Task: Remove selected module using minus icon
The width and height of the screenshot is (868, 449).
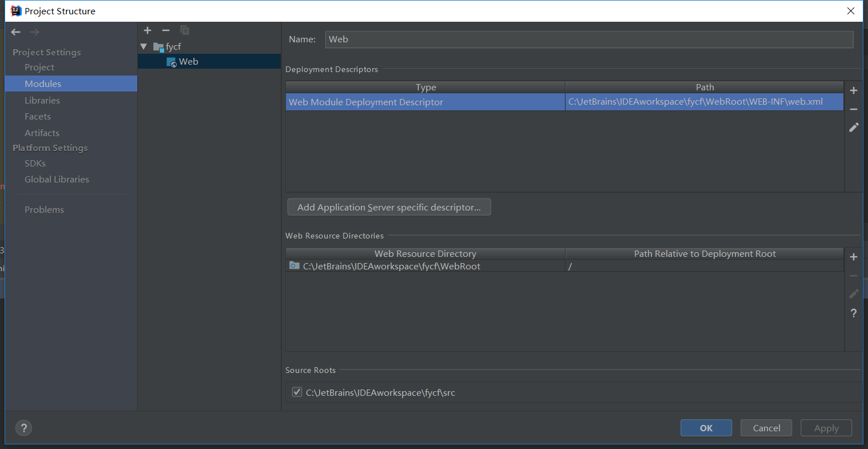Action: [166, 30]
